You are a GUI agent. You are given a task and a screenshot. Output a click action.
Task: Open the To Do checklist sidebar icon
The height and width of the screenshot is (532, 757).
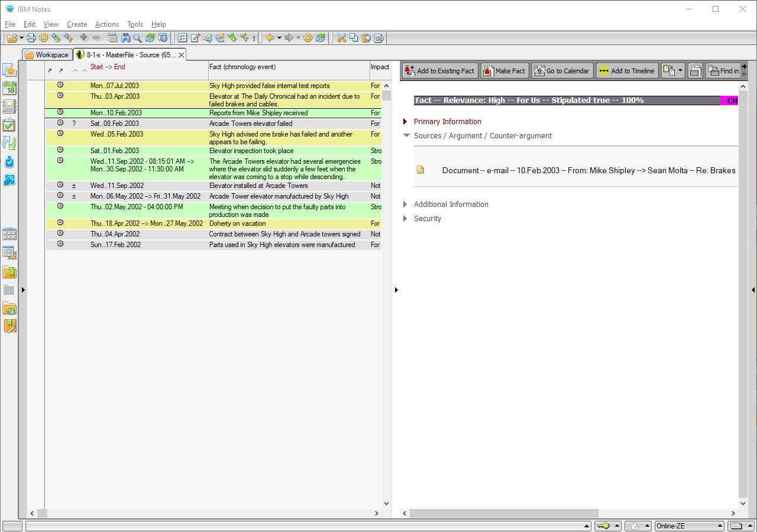point(9,125)
